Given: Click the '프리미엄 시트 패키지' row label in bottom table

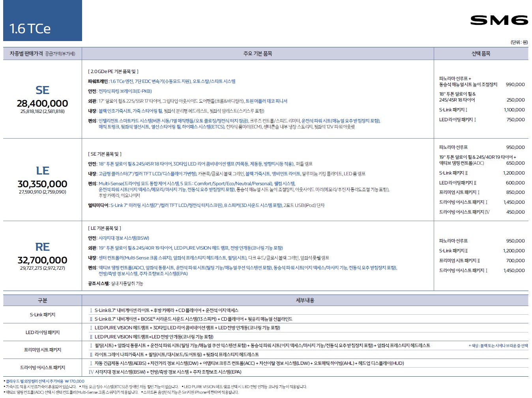Looking at the screenshot, I should pos(42,350).
